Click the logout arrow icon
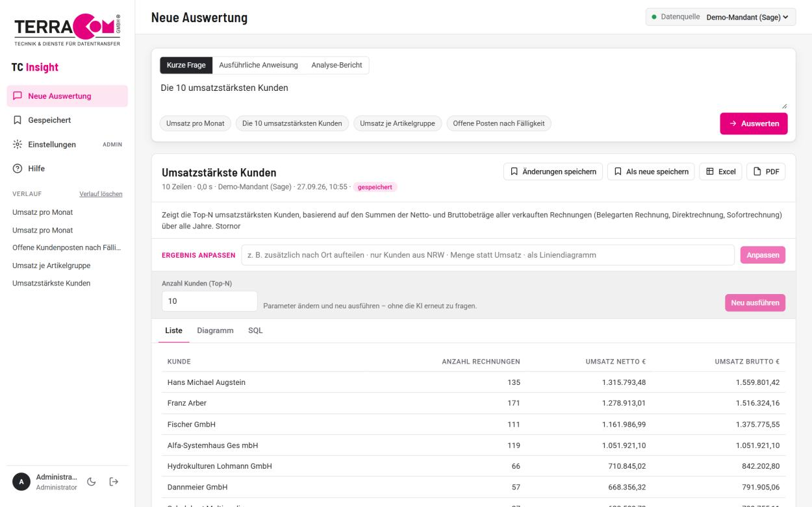 click(x=114, y=482)
